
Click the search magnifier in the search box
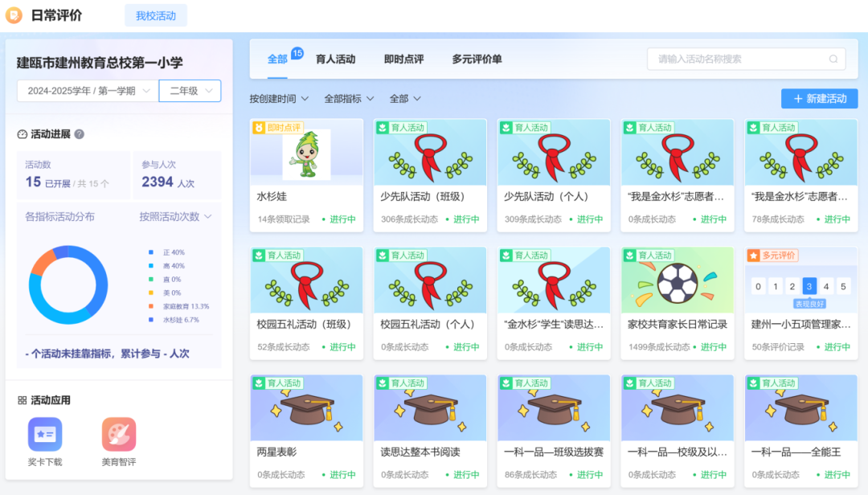(833, 59)
